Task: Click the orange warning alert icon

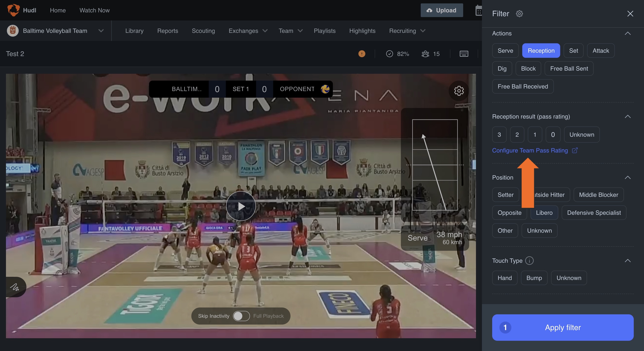Action: pyautogui.click(x=361, y=54)
